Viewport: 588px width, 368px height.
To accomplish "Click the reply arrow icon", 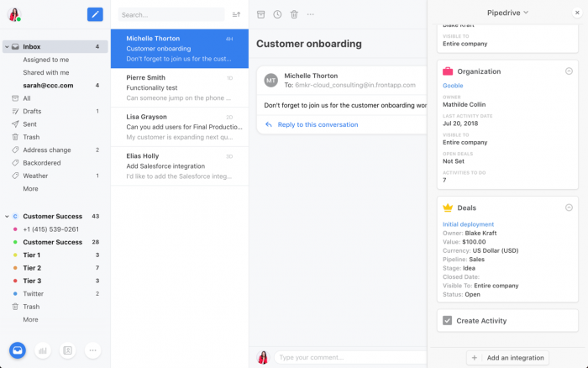I will click(x=269, y=124).
